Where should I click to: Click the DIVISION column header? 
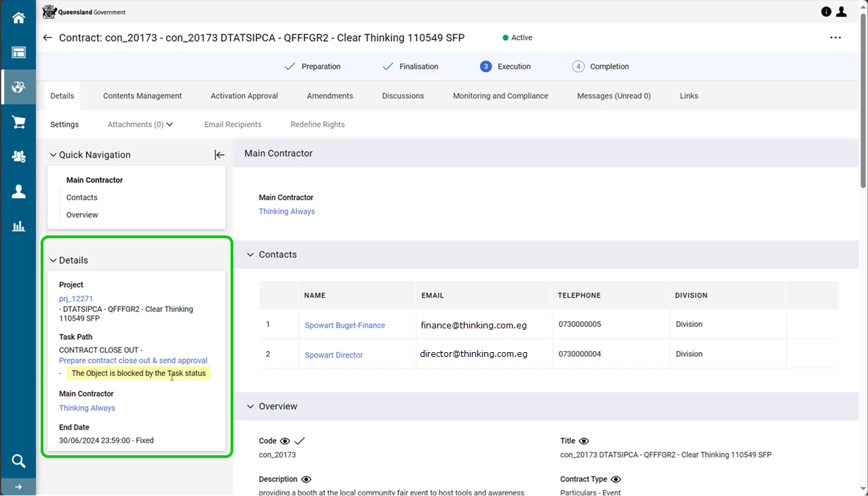tap(691, 295)
